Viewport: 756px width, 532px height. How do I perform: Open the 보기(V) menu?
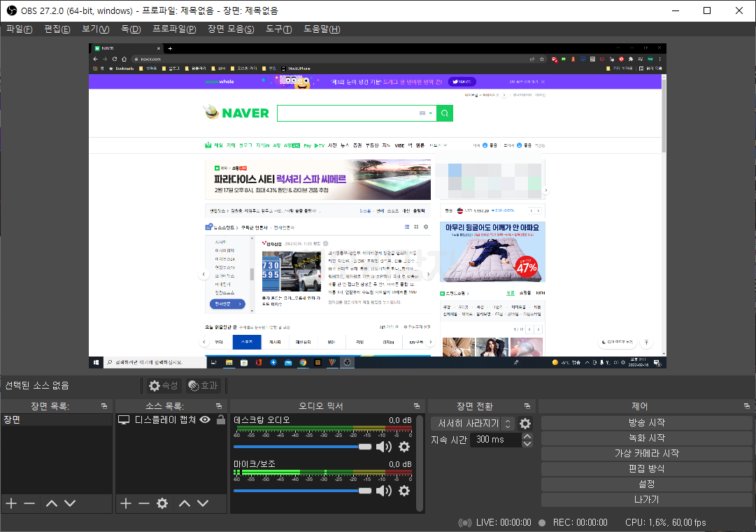click(x=96, y=29)
